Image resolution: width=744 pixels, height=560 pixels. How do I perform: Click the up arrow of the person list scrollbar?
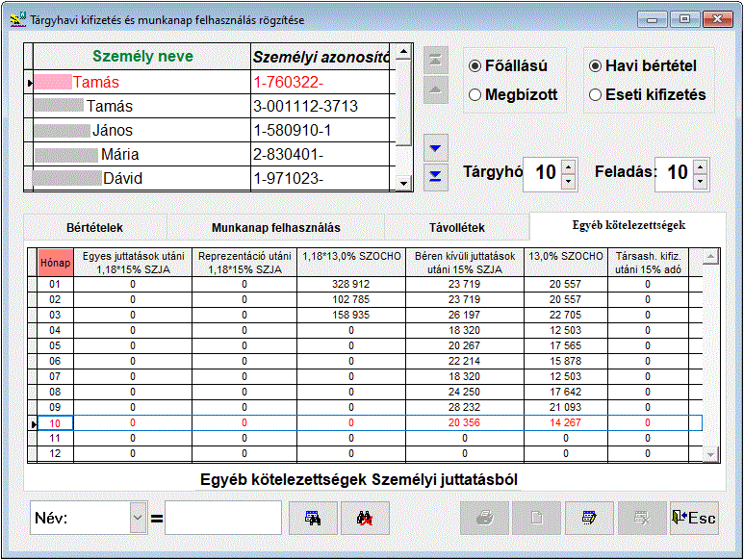coord(403,52)
